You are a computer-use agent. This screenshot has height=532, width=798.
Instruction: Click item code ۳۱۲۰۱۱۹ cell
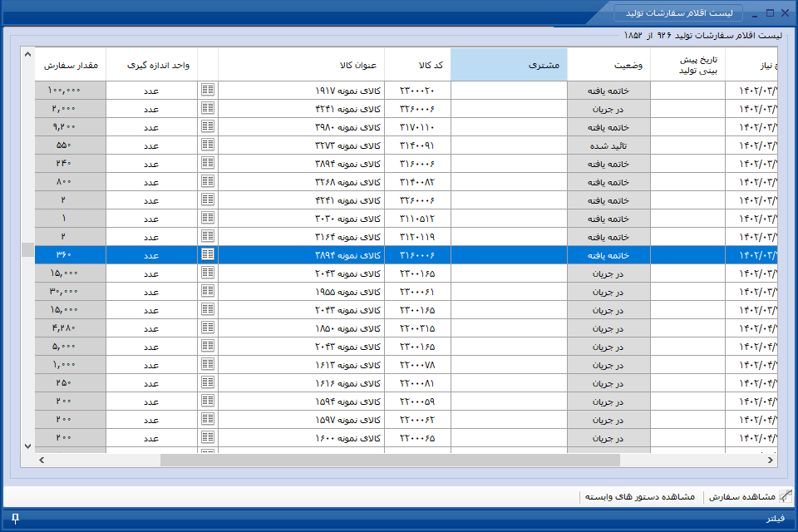point(418,237)
